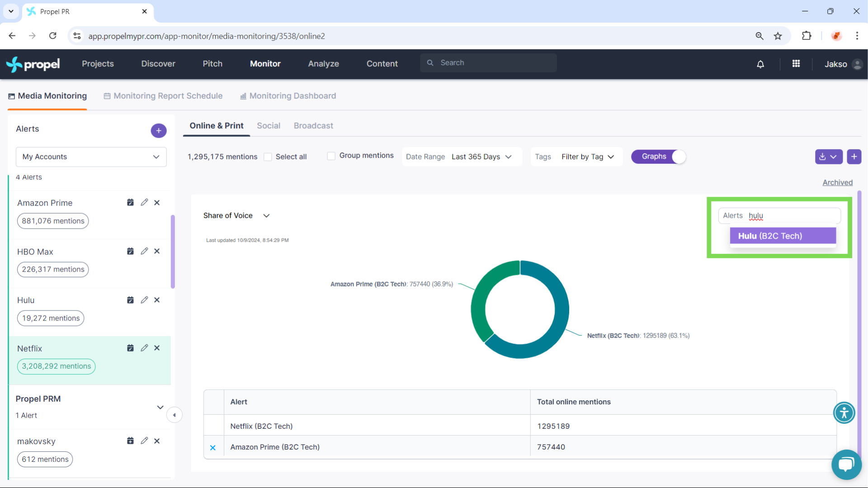This screenshot has width=868, height=488.
Task: Open Monitoring Dashboard tab
Action: 288,96
